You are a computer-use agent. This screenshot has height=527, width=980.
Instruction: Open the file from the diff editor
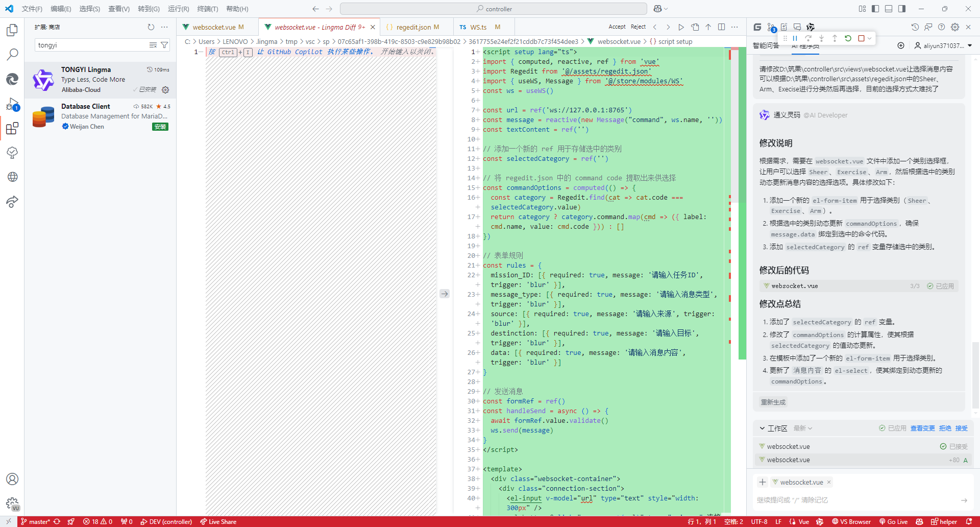[x=695, y=27]
